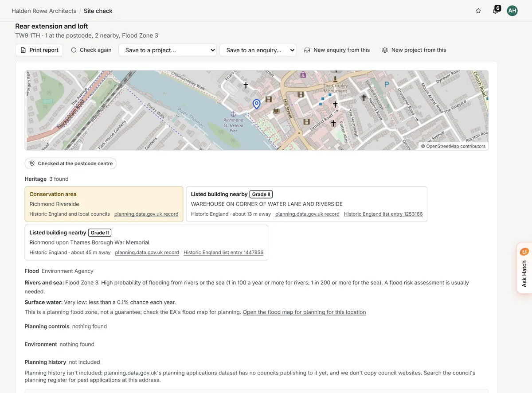Click WAREHOUSE ON CORNER OF WATER LANE text
532x393 pixels.
click(x=266, y=204)
